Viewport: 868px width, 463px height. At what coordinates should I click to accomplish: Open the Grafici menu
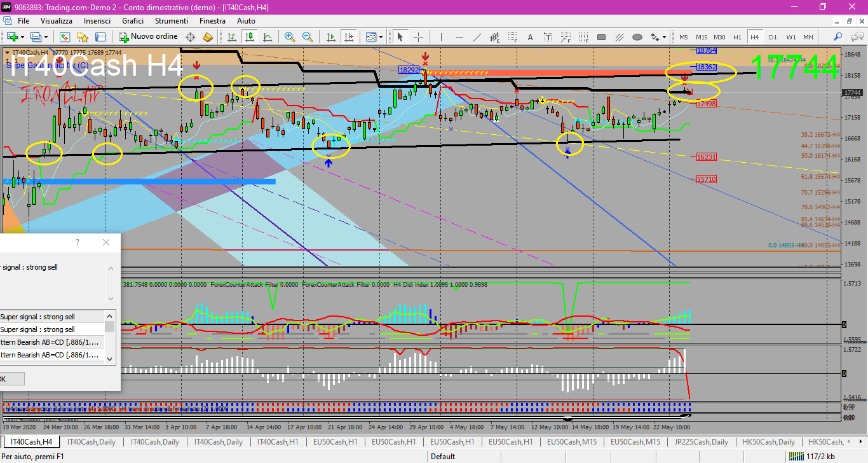pyautogui.click(x=133, y=21)
